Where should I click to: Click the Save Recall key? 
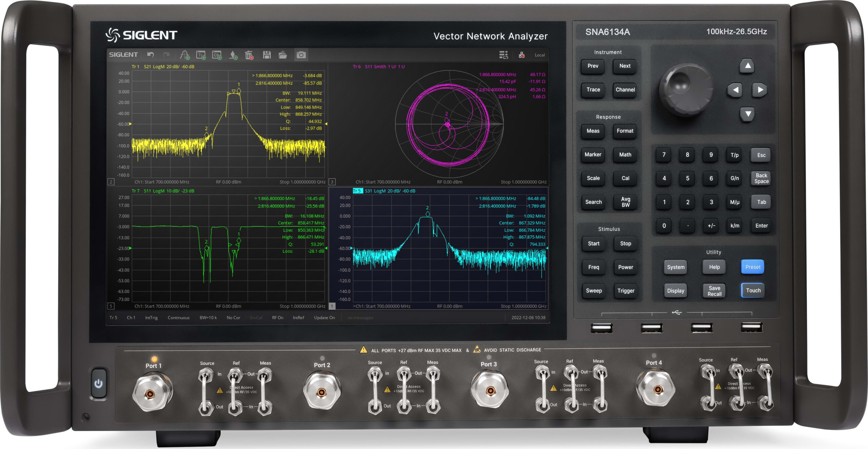pyautogui.click(x=714, y=291)
